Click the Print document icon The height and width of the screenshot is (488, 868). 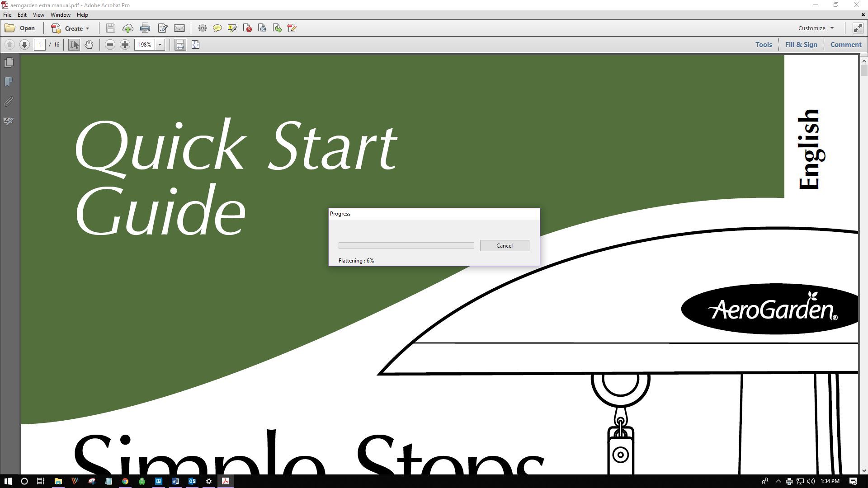[x=145, y=28]
